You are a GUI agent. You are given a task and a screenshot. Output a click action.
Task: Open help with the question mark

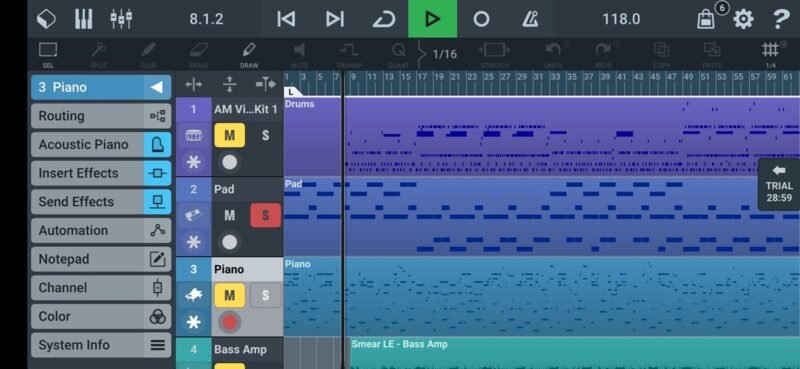click(x=781, y=19)
